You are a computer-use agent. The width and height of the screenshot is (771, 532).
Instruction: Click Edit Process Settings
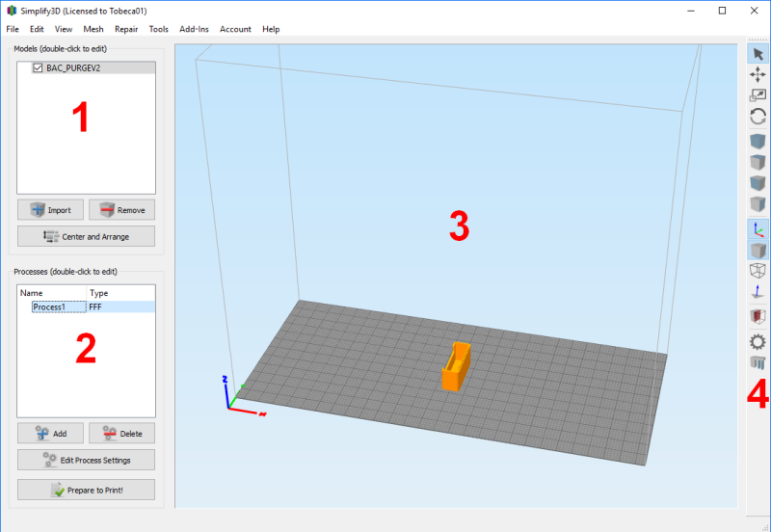coord(86,460)
